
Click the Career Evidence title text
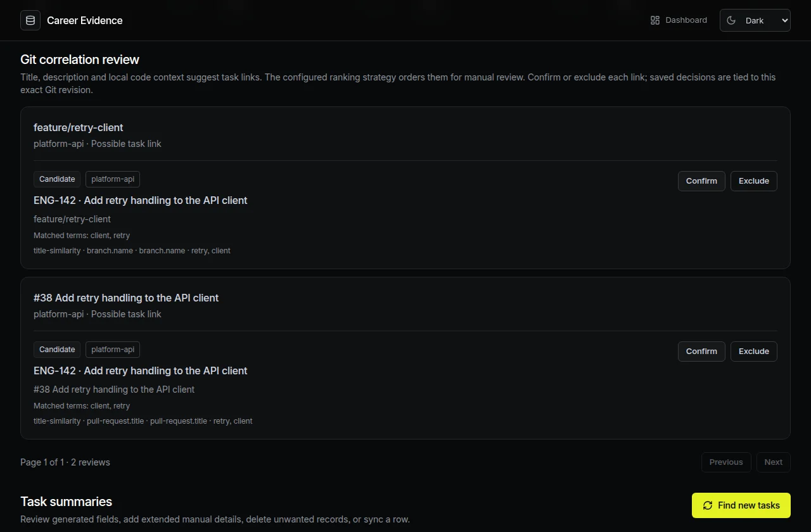[x=85, y=20]
